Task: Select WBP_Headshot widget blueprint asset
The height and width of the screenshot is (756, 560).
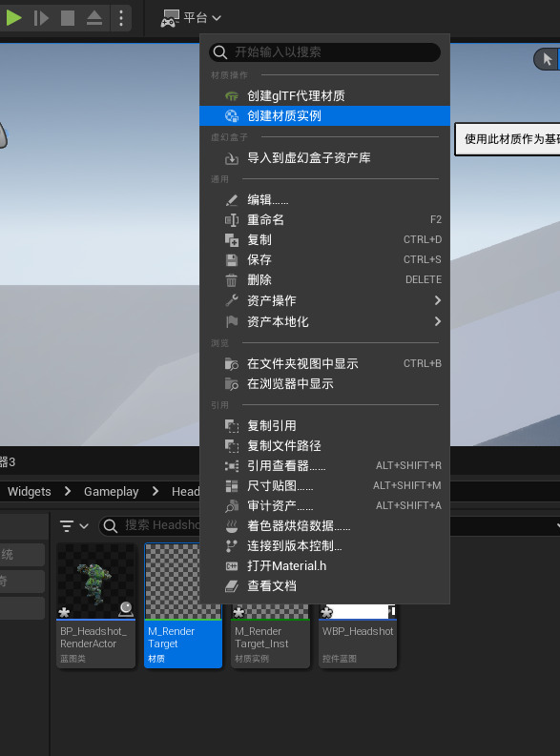Action: point(358,636)
